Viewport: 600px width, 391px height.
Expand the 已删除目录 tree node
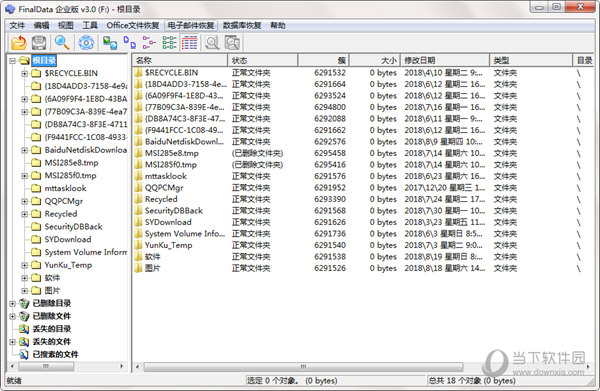click(x=12, y=303)
